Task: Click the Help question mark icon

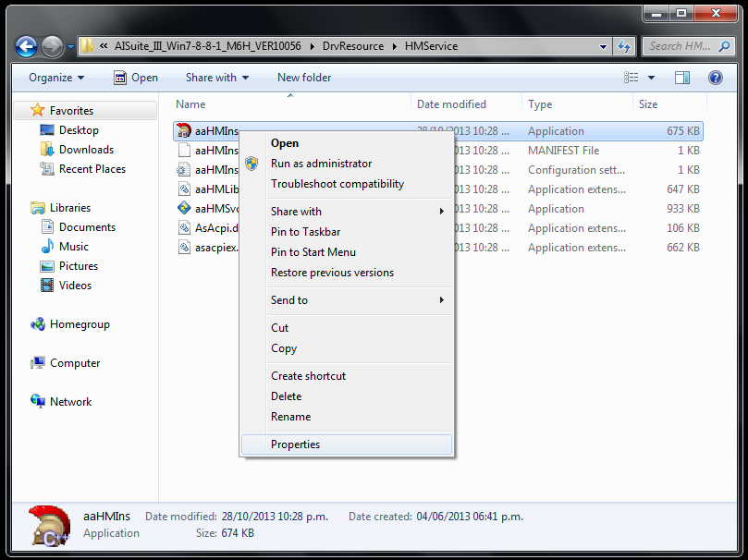Action: [715, 78]
